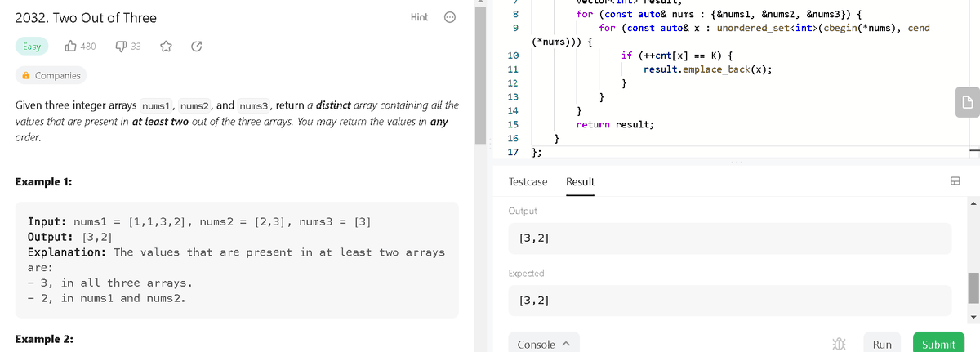Screen dimensions: 980x352
Task: Click the Run button
Action: click(882, 345)
